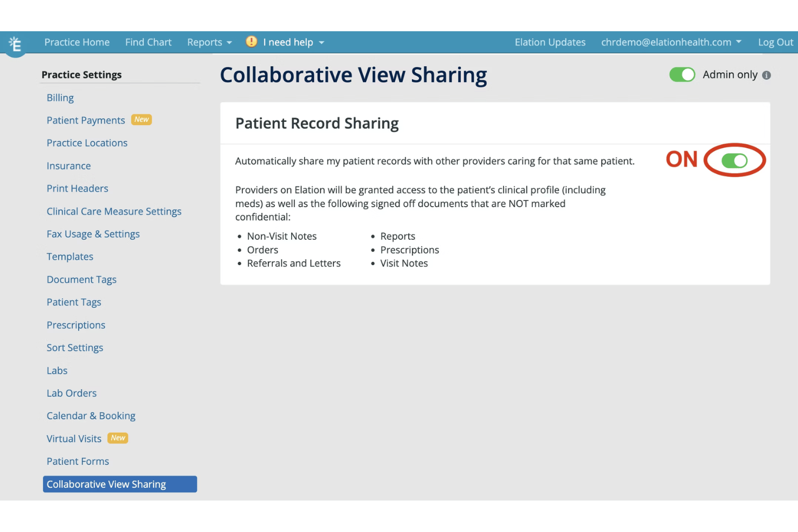Open Labs settings

(57, 370)
